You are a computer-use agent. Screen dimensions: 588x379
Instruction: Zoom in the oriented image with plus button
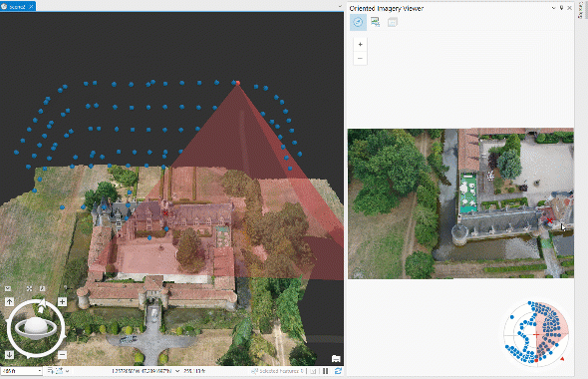pyautogui.click(x=360, y=44)
